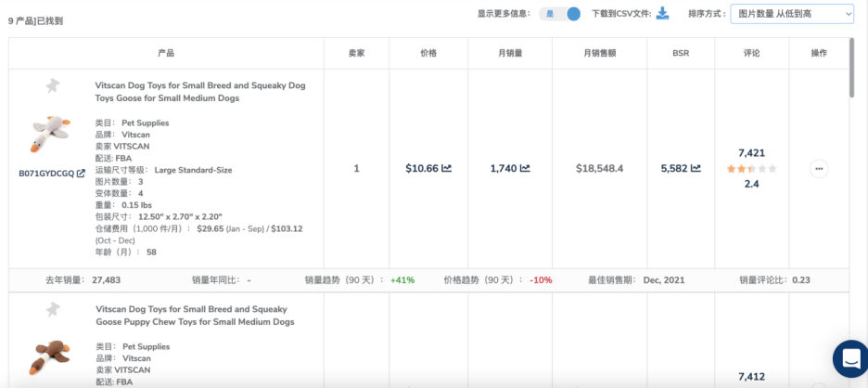The width and height of the screenshot is (868, 388).
Task: Open external link icon beside B071GYDCGQ
Action: (x=81, y=174)
